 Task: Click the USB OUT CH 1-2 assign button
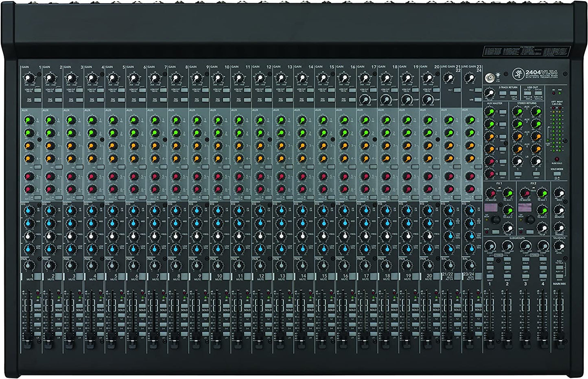528,94
